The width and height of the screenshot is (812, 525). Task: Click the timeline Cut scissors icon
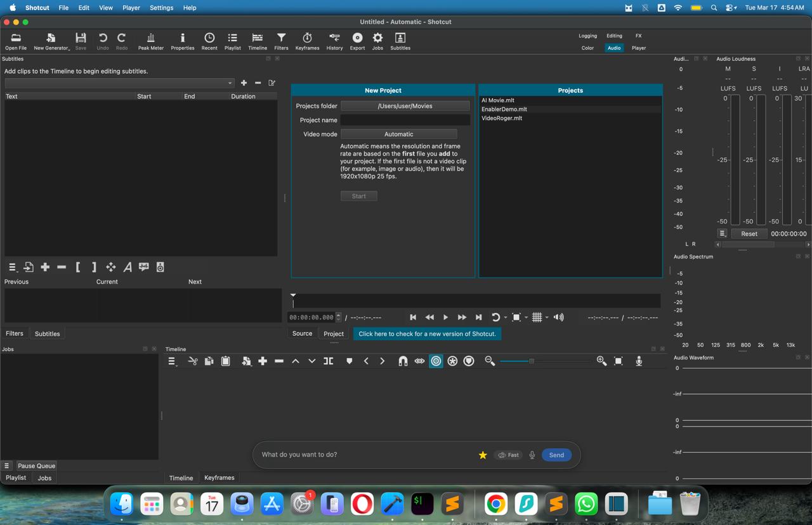193,361
